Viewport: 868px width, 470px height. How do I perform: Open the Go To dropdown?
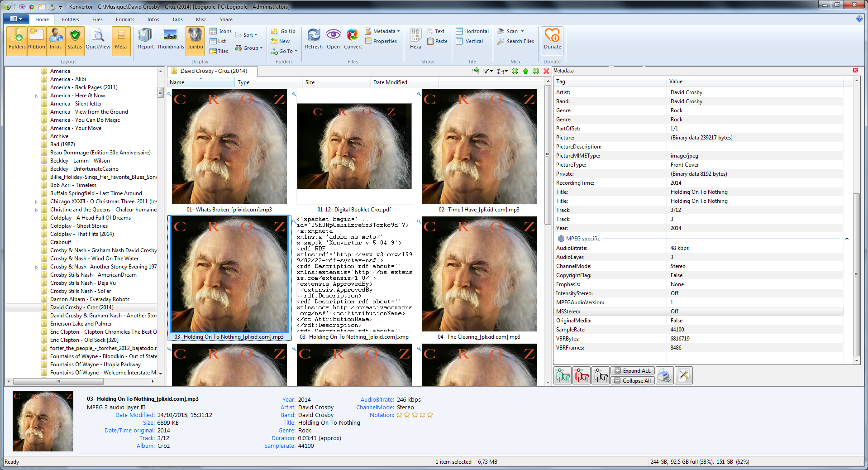tap(284, 51)
